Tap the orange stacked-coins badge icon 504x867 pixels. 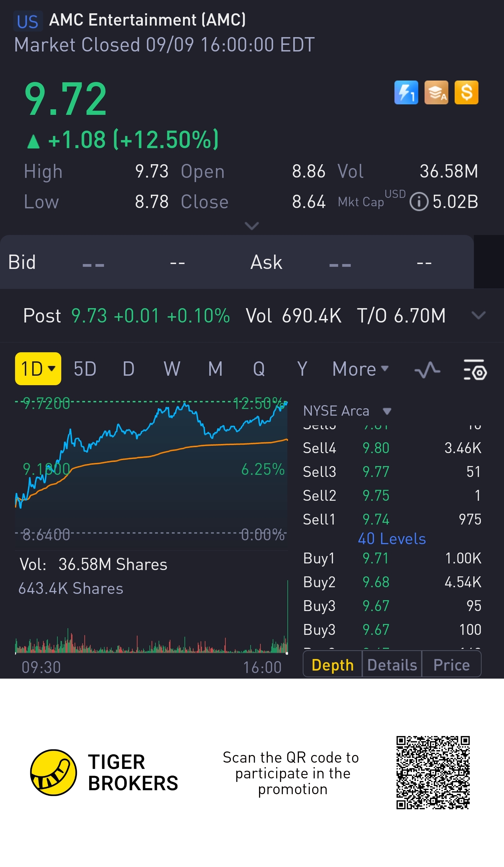436,92
